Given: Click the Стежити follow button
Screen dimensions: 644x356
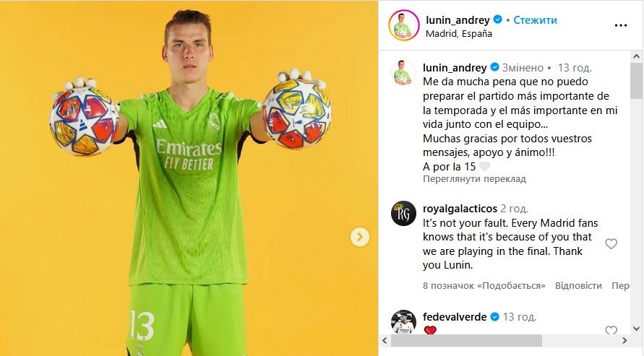Looking at the screenshot, I should coord(535,19).
